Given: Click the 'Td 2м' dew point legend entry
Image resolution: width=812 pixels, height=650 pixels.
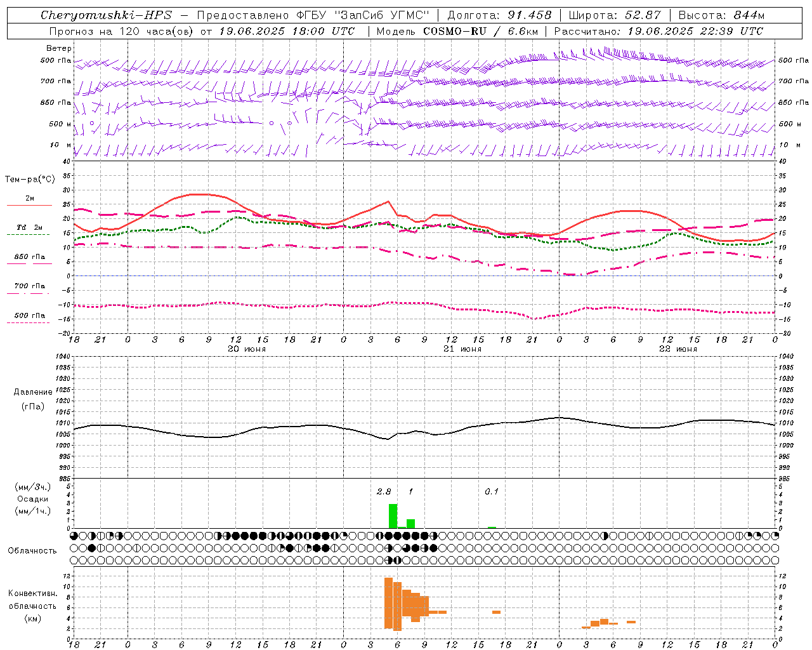Looking at the screenshot, I should pos(29,227).
